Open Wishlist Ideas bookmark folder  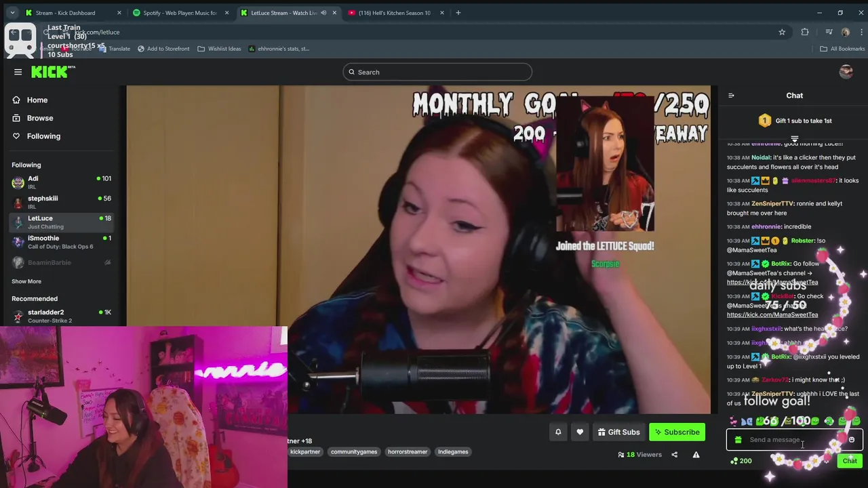coord(219,49)
